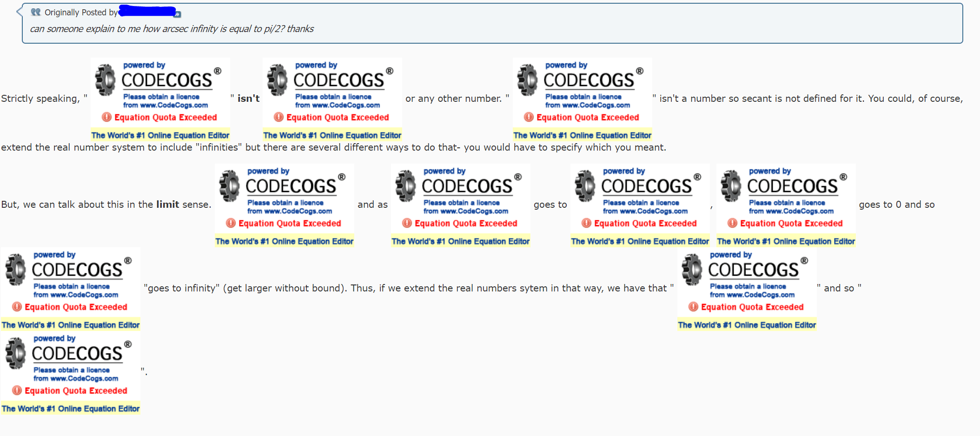Open the CodeCogs image just before "goes to 0 and so"
The width and height of the screenshot is (980, 436).
coord(786,205)
